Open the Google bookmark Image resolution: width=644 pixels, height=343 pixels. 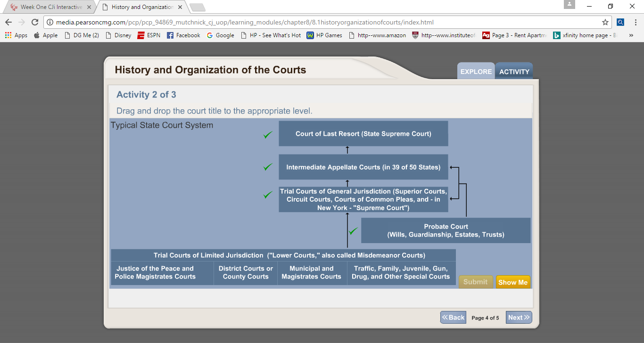click(220, 35)
